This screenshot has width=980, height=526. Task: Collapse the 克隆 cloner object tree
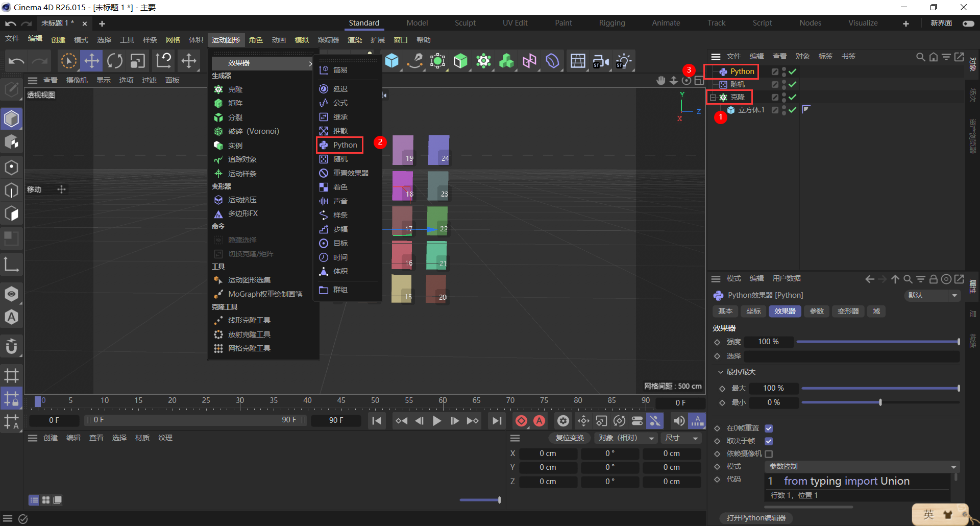(713, 97)
